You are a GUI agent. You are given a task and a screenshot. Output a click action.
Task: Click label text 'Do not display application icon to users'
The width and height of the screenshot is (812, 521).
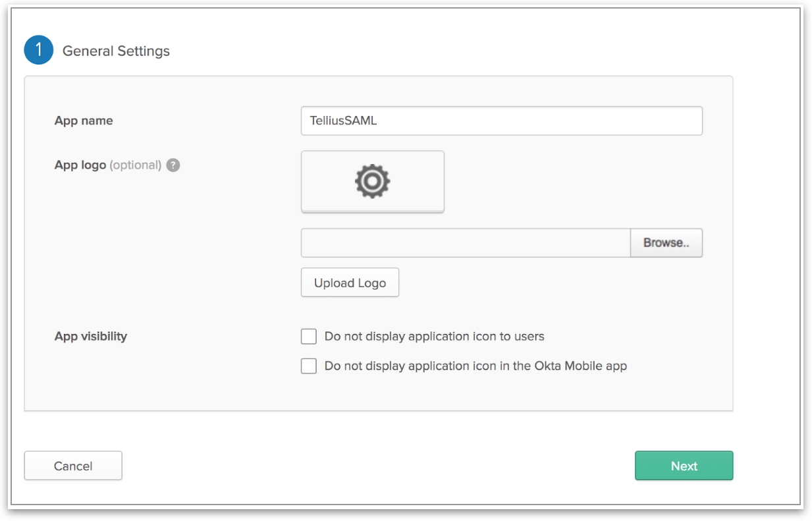[x=434, y=337]
